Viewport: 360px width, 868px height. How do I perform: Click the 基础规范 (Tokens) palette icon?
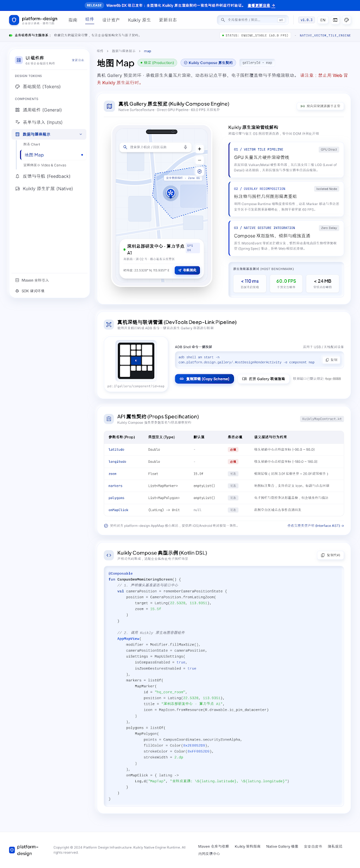tap(17, 87)
